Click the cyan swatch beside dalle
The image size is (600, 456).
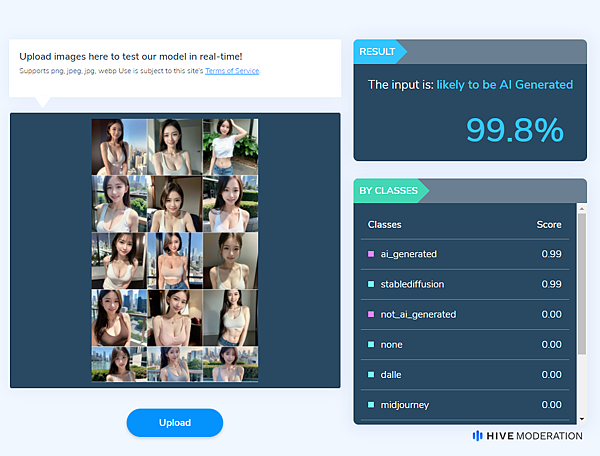pyautogui.click(x=371, y=375)
